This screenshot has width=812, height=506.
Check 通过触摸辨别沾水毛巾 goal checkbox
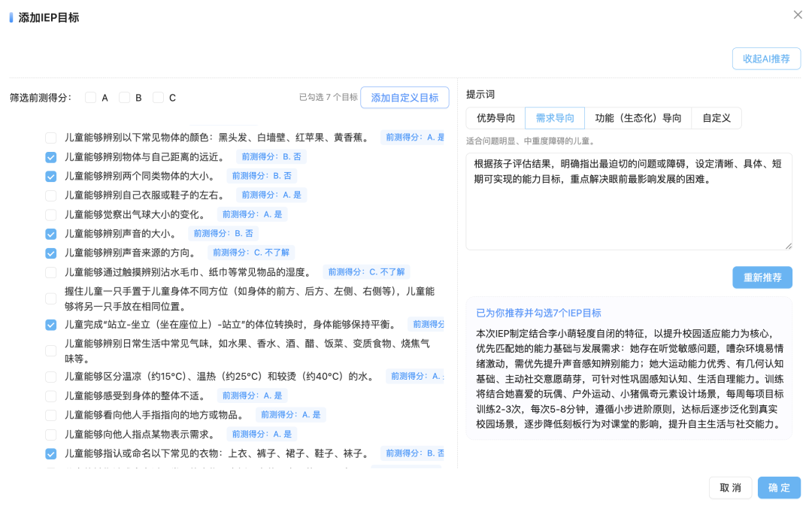click(51, 272)
